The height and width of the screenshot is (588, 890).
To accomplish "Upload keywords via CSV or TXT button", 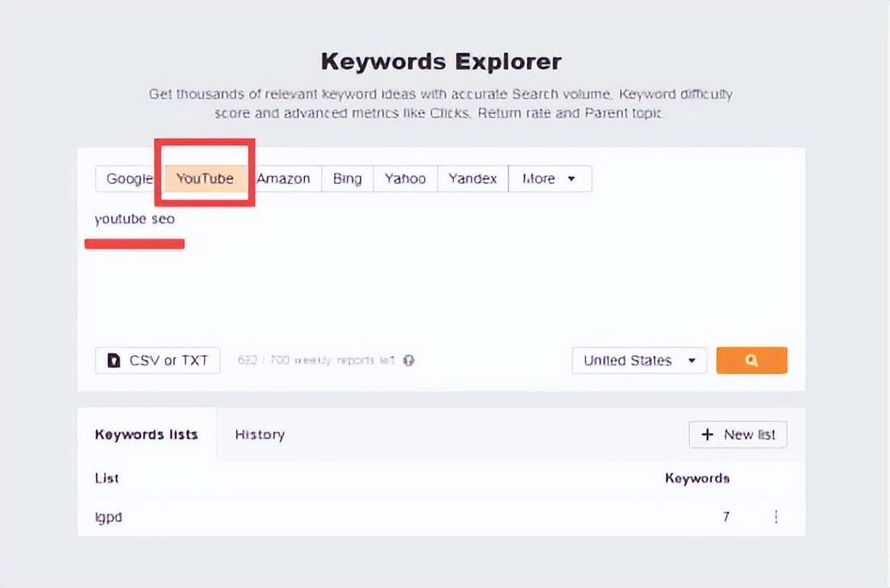I will pos(157,361).
